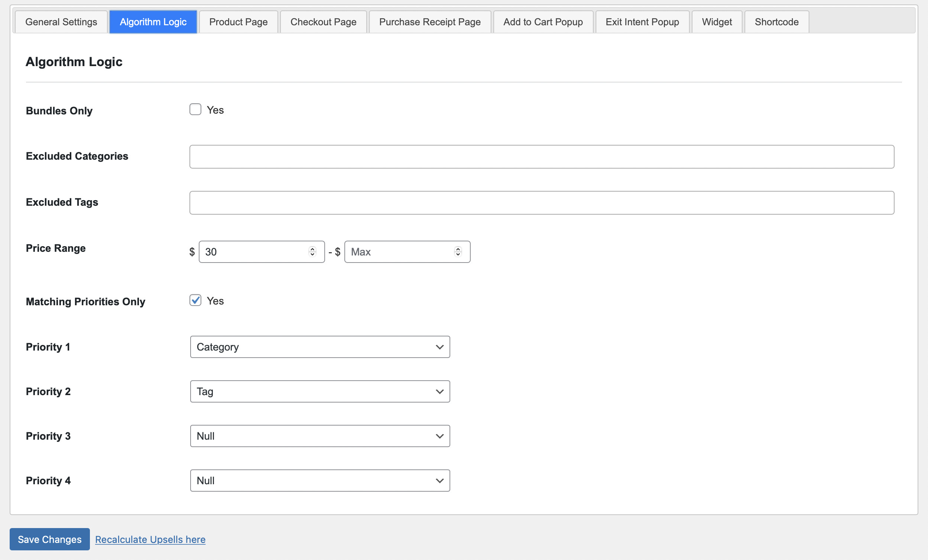
Task: Select the Shortcode tab
Action: tap(776, 22)
